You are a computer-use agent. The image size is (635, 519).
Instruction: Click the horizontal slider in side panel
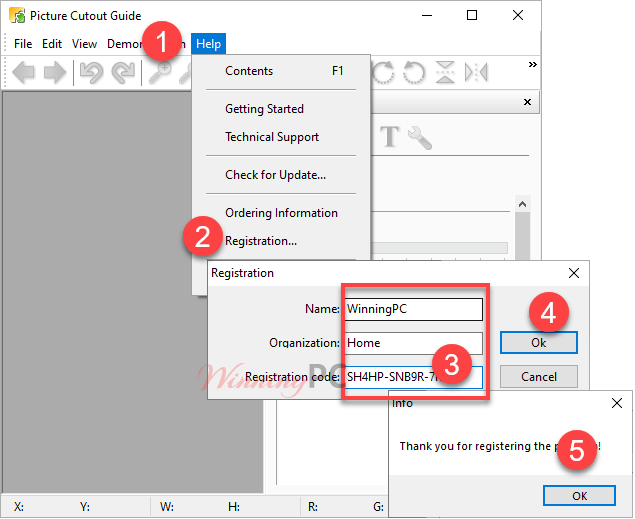pyautogui.click(x=439, y=248)
